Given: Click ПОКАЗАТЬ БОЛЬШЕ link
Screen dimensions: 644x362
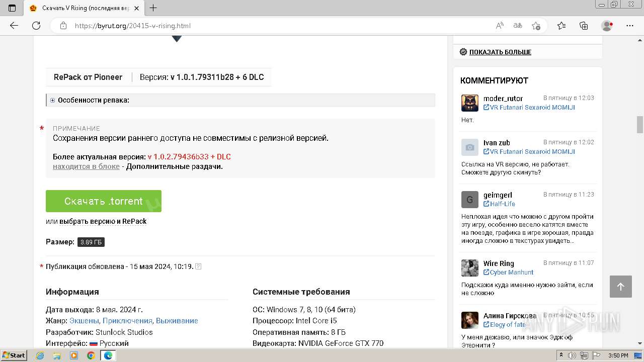Looking at the screenshot, I should click(500, 52).
